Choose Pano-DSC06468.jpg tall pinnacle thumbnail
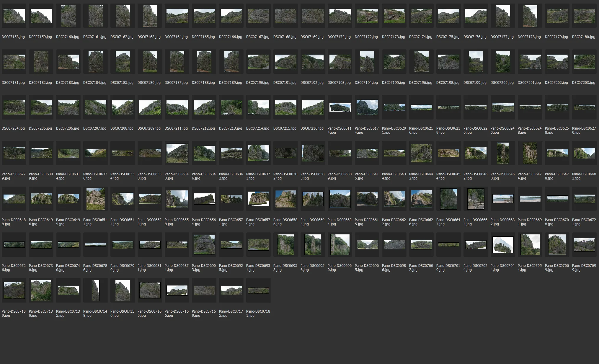Viewport: 599px width, 364px height. 503,153
